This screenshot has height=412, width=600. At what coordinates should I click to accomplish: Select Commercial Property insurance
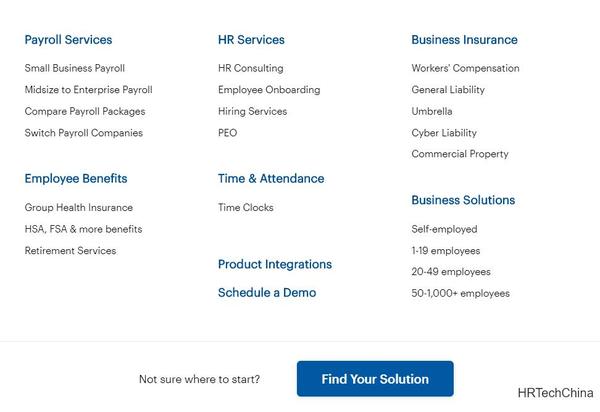460,154
